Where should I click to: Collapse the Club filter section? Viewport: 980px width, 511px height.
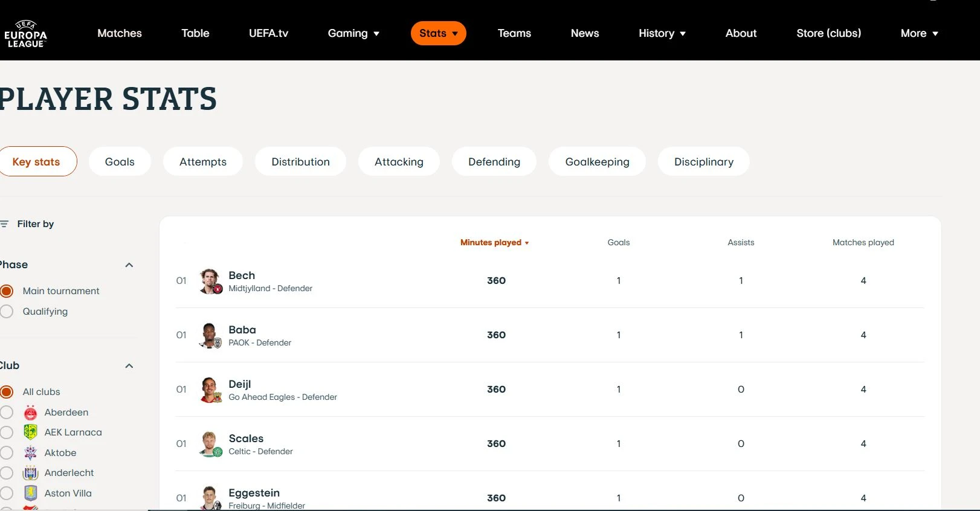[129, 366]
